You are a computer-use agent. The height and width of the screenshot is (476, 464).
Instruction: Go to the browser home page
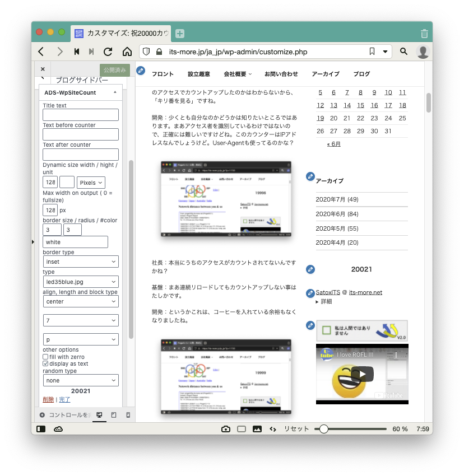[x=127, y=52]
